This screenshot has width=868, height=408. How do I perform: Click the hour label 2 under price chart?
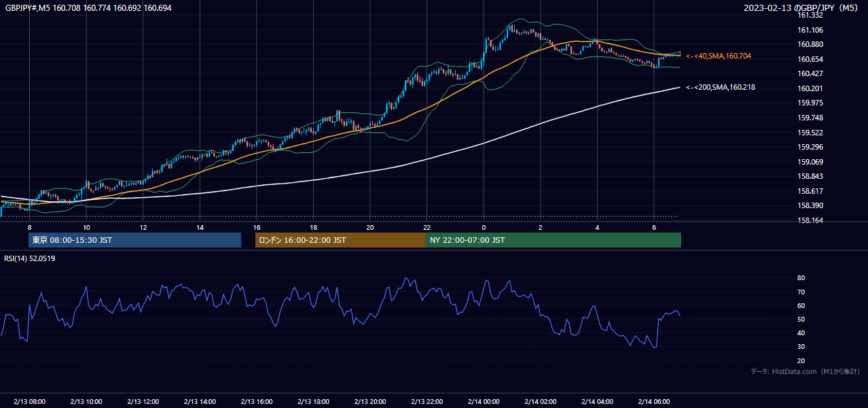coord(541,227)
